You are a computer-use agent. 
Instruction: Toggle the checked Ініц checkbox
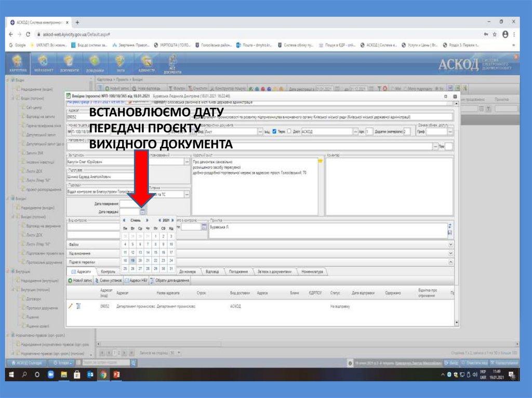(274, 131)
